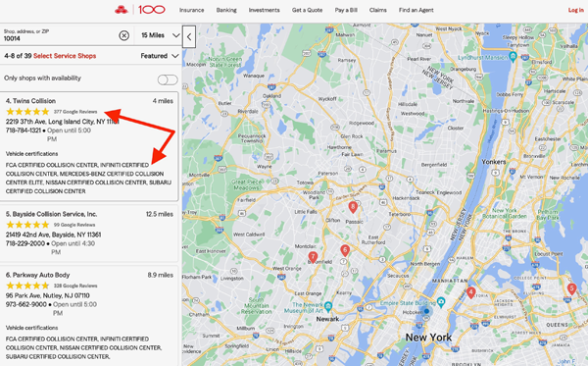588x366 pixels.
Task: Open the Get a Quote menu
Action: point(307,10)
